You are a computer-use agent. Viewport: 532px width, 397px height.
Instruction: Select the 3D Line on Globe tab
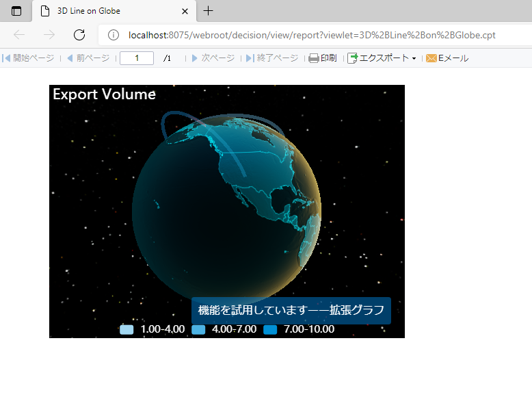coord(114,11)
